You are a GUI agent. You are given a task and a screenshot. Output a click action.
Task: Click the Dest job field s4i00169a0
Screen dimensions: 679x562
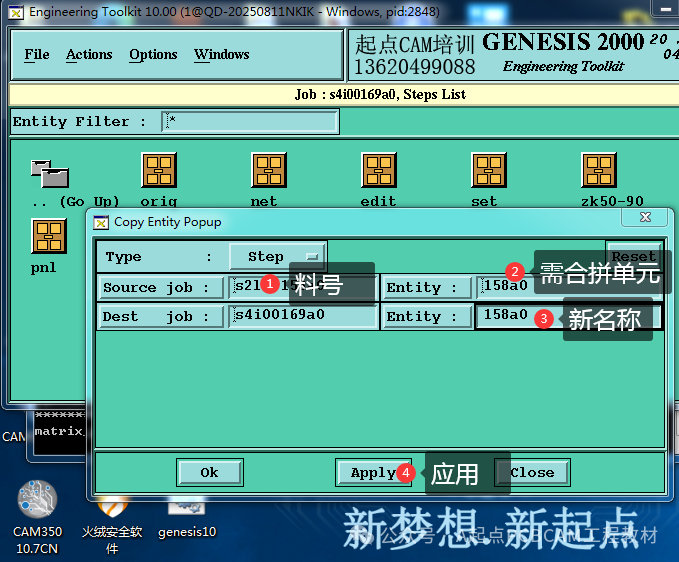click(303, 316)
